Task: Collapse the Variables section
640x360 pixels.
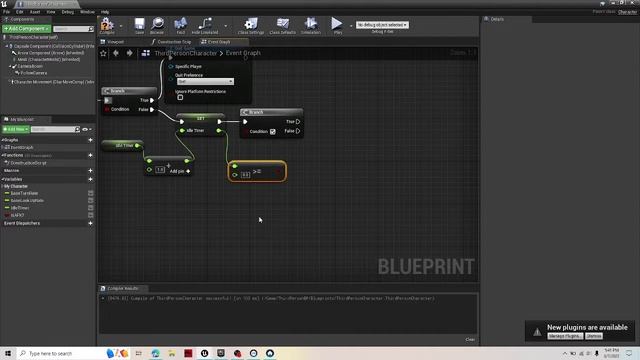Action: (x=2, y=179)
